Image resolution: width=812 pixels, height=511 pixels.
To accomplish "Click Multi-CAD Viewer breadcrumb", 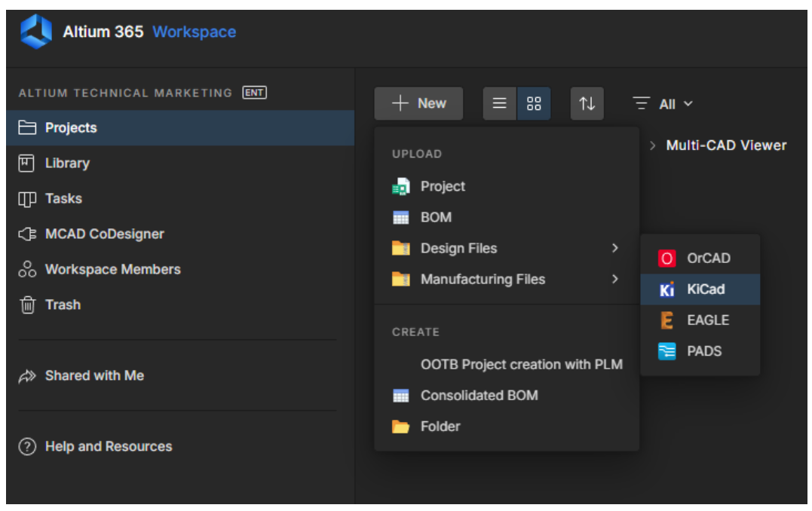I will click(x=725, y=145).
